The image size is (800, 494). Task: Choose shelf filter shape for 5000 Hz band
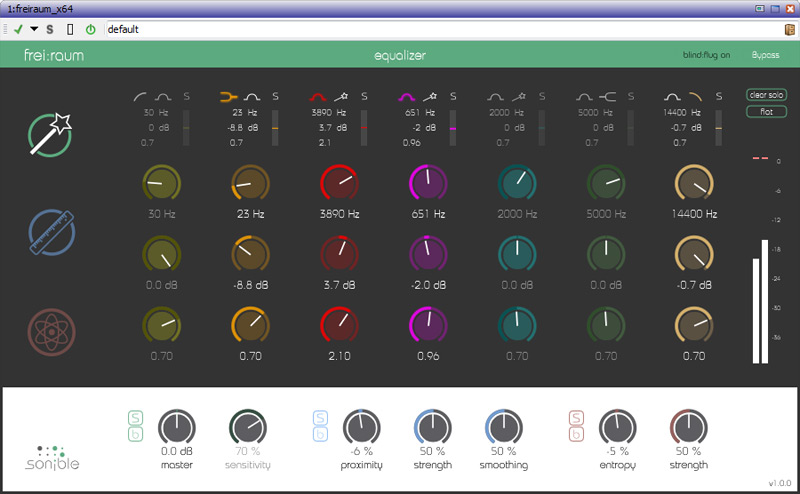click(608, 96)
